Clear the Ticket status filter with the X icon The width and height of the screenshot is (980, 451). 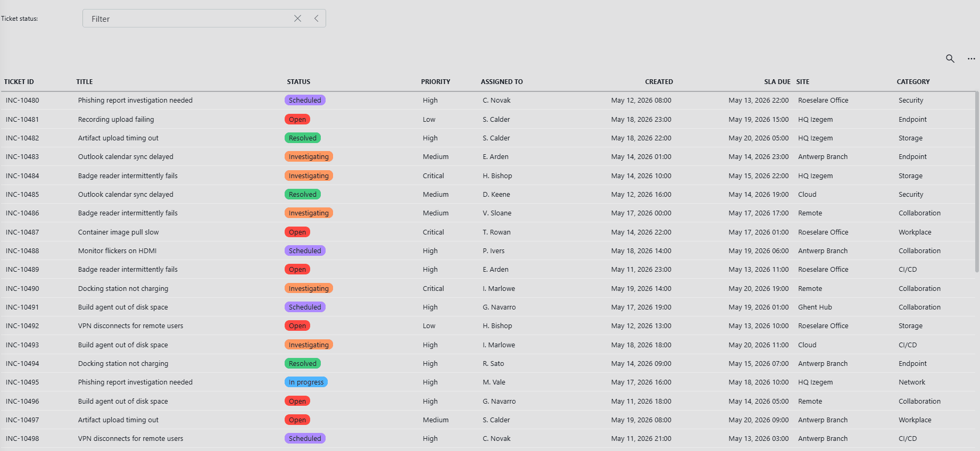click(x=297, y=19)
